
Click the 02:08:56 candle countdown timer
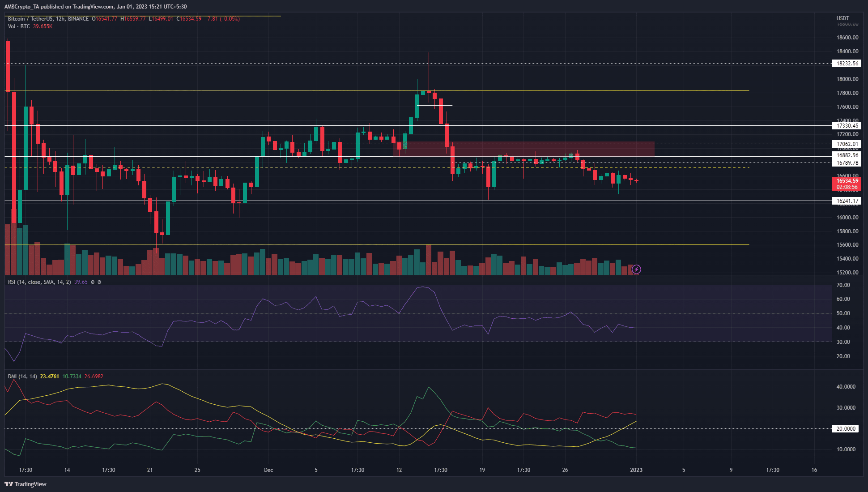coord(847,187)
